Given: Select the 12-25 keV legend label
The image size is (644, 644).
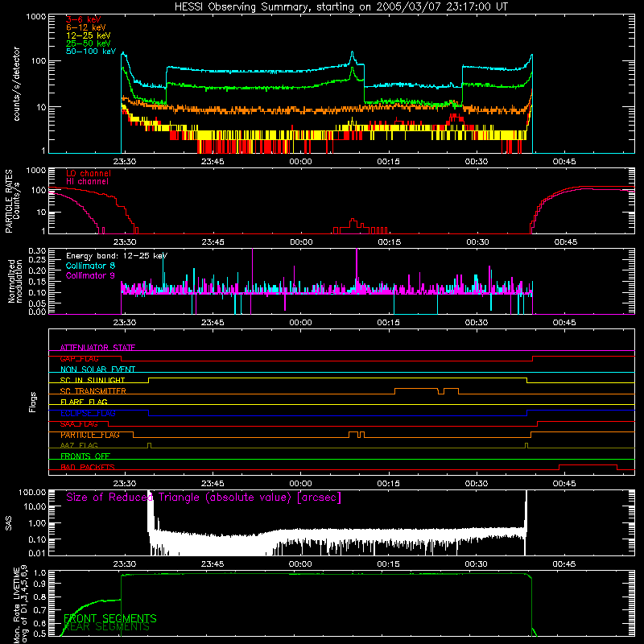Looking at the screenshot, I should pos(89,35).
